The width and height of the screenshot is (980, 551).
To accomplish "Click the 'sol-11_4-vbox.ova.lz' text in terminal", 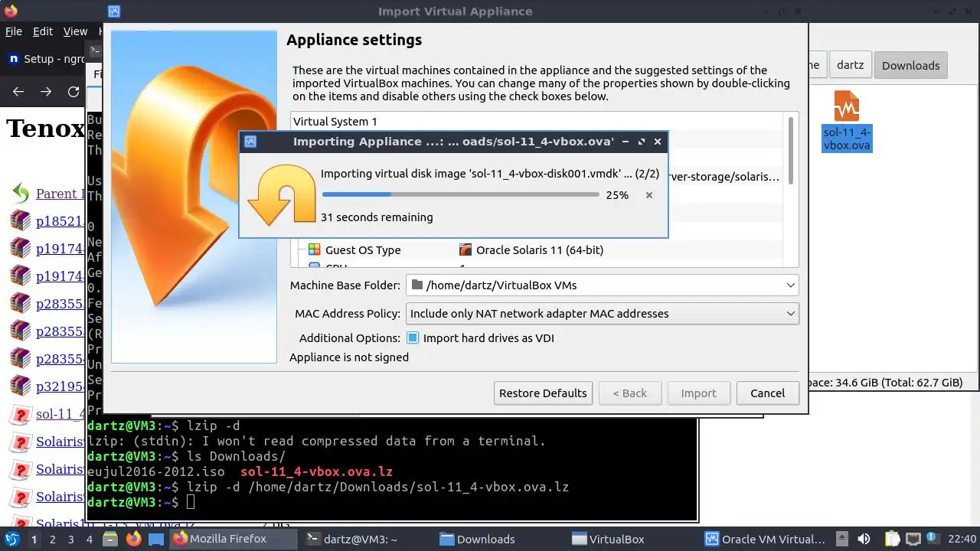I will pos(316,471).
